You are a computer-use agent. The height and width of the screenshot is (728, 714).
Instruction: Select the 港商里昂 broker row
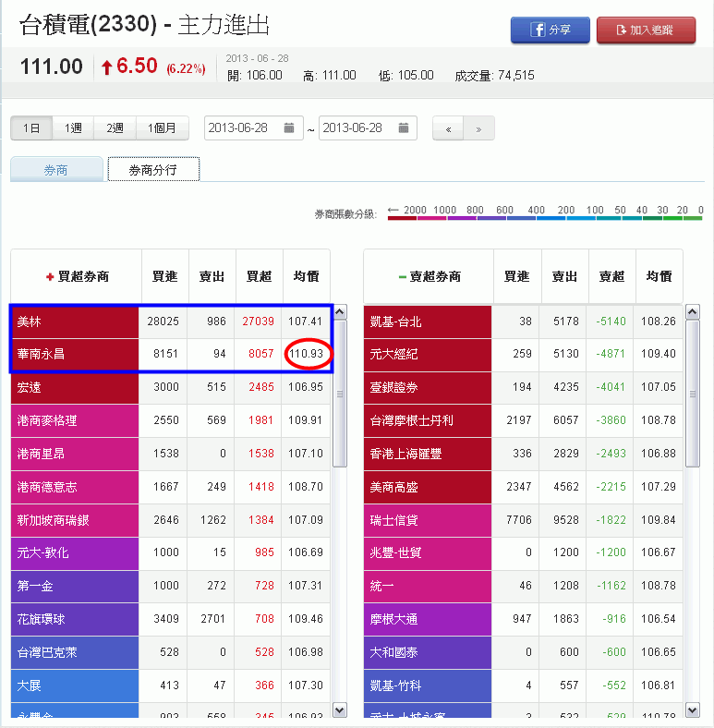pos(170,454)
